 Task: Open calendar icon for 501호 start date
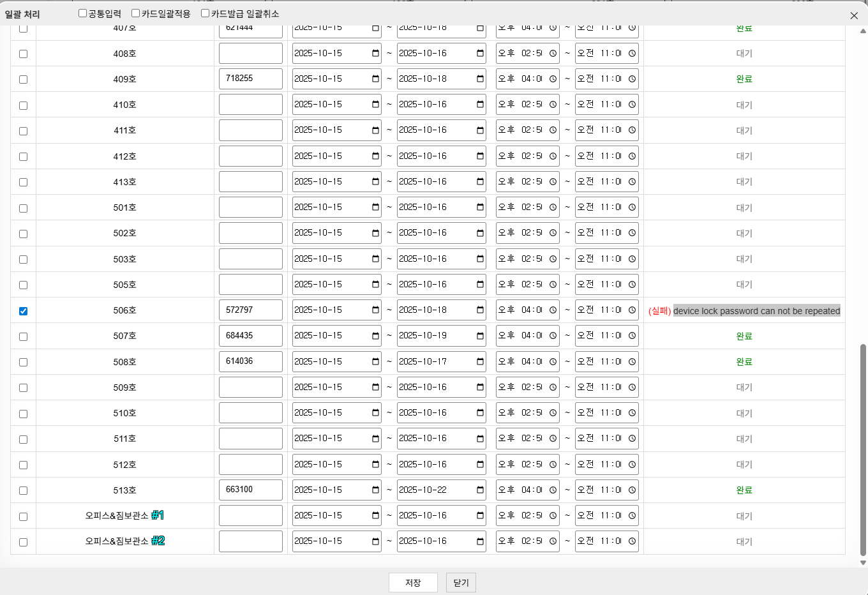(375, 207)
